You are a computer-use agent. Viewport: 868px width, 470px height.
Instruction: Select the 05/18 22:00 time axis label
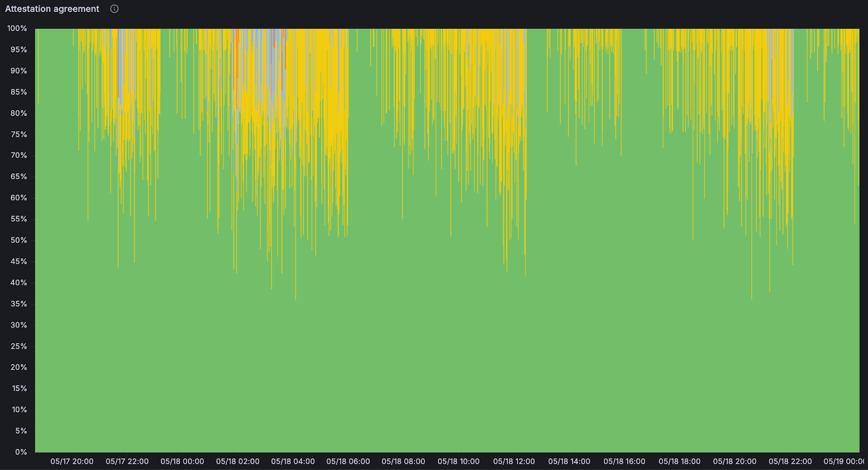point(790,461)
